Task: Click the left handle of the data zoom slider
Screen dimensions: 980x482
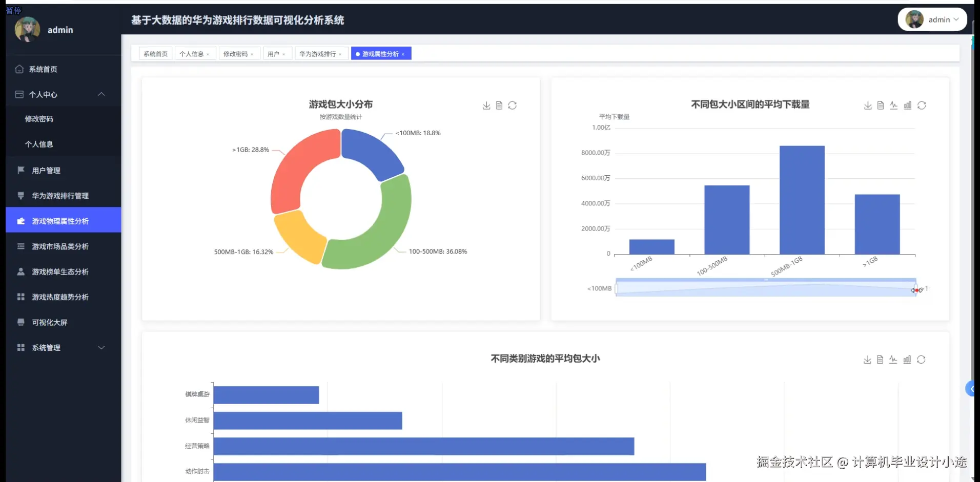Action: click(616, 288)
